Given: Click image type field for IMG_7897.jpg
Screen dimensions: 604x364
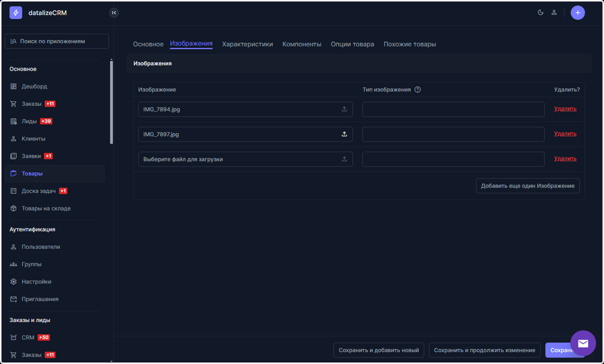Looking at the screenshot, I should click(x=454, y=134).
